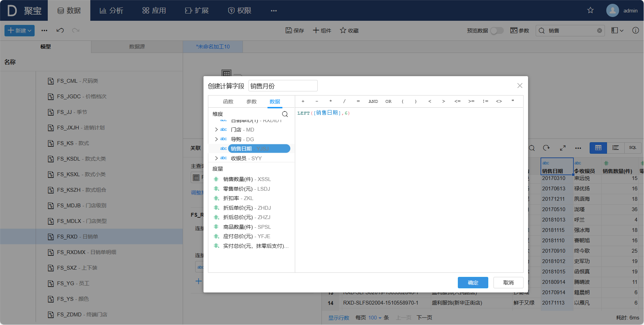The width and height of the screenshot is (644, 325).
Task: Insert the divide operator
Action: click(344, 101)
